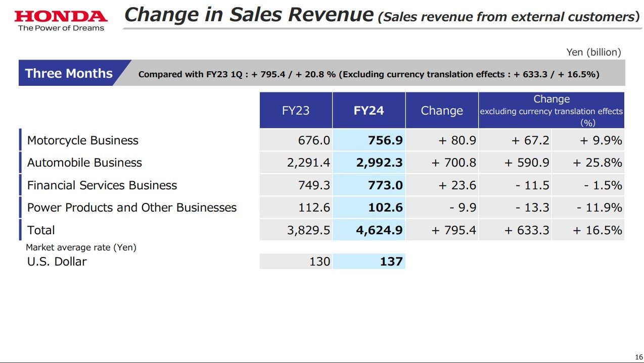
Task: Click the value + 590.9
Action: 527,163
